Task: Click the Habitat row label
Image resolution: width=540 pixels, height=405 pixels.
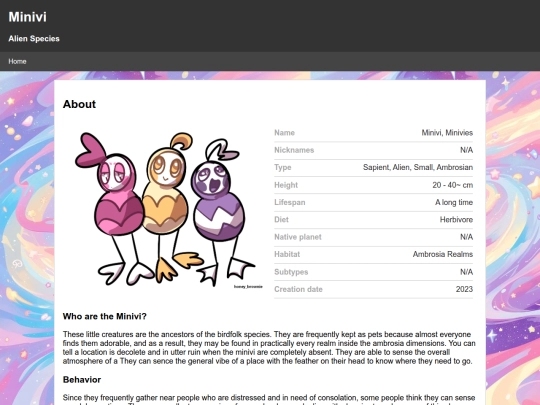Action: pos(287,254)
